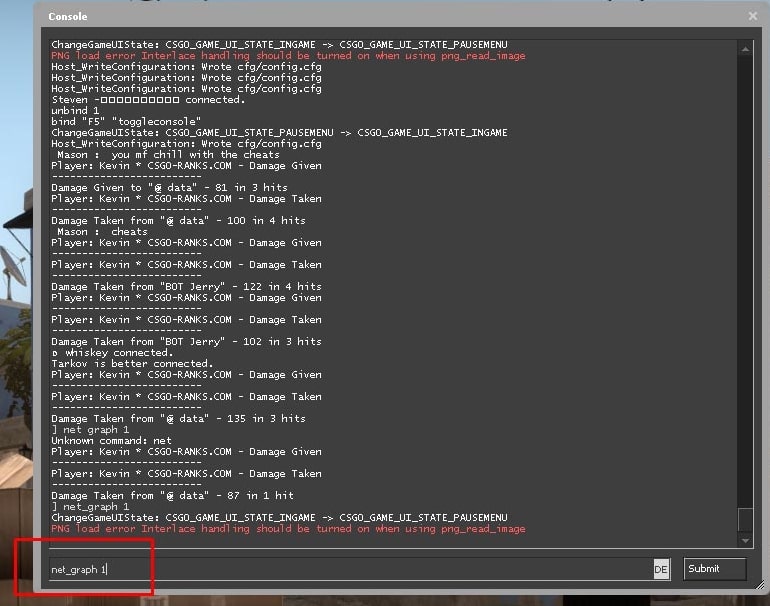This screenshot has width=770, height=606.
Task: Click the Console title bar text
Action: pyautogui.click(x=68, y=17)
